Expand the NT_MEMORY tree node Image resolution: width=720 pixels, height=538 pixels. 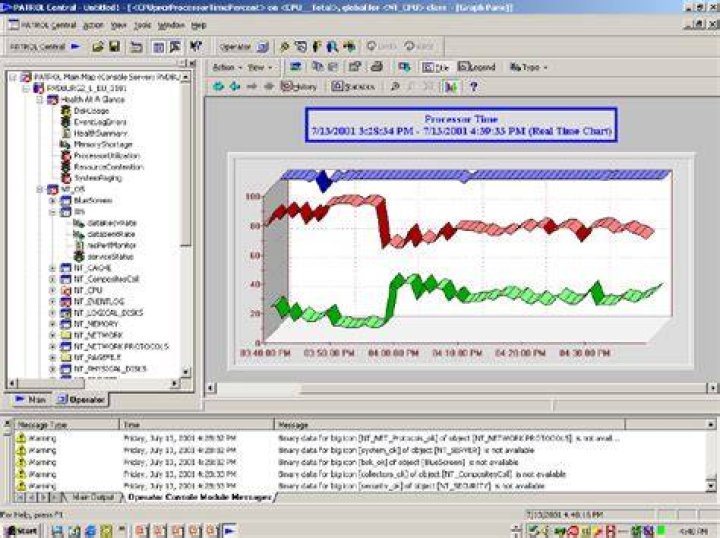pyautogui.click(x=52, y=324)
